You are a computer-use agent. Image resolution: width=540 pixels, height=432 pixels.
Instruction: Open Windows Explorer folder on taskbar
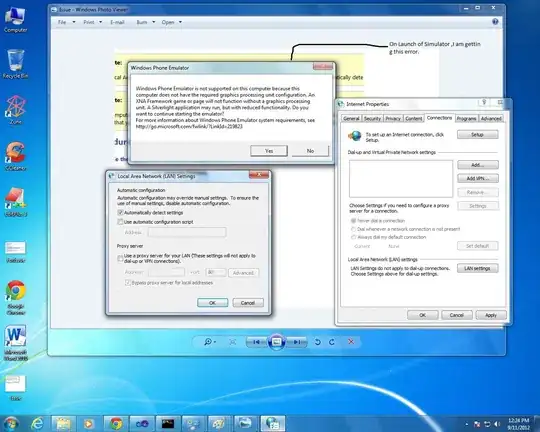tap(63, 423)
